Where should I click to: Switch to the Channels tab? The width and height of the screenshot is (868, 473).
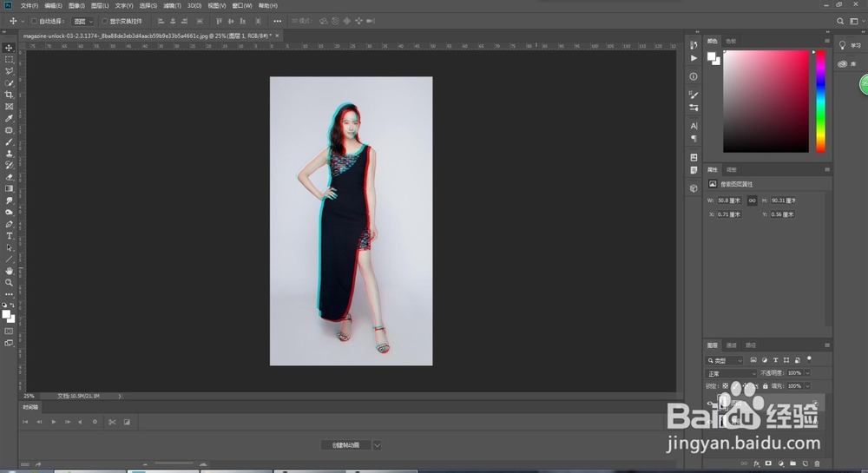(x=731, y=345)
